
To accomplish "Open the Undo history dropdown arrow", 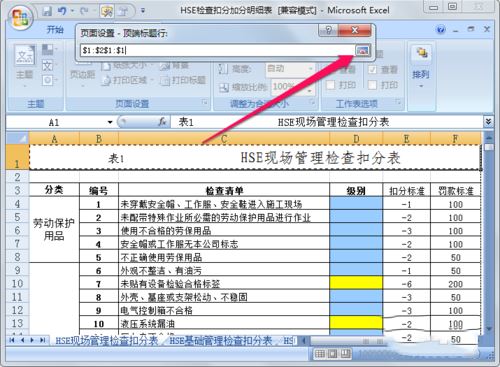I will point(72,11).
